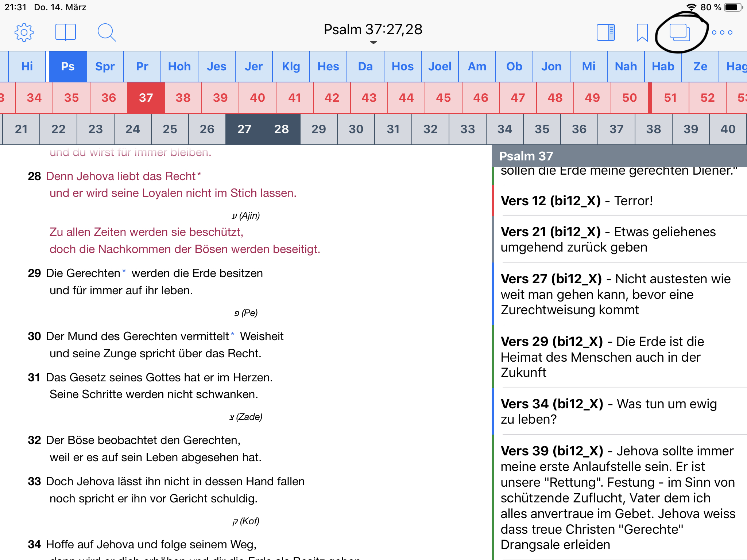Screen dimensions: 747x560
Task: Tap the red bar beside Vers 12 note
Action: tap(493, 201)
